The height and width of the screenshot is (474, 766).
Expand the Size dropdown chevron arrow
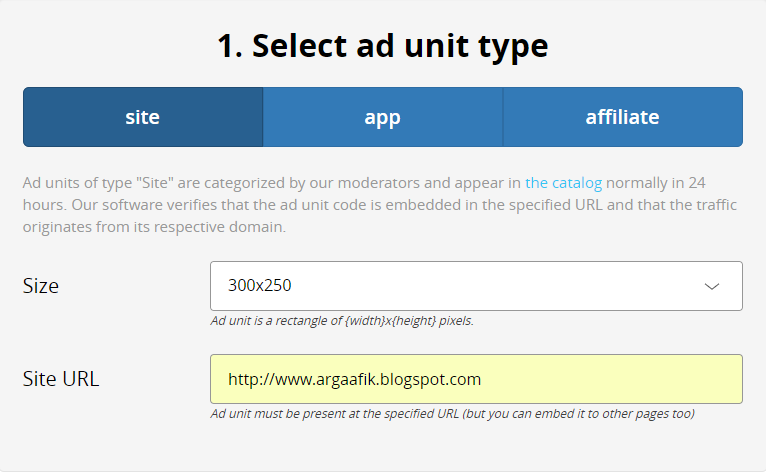pyautogui.click(x=712, y=286)
